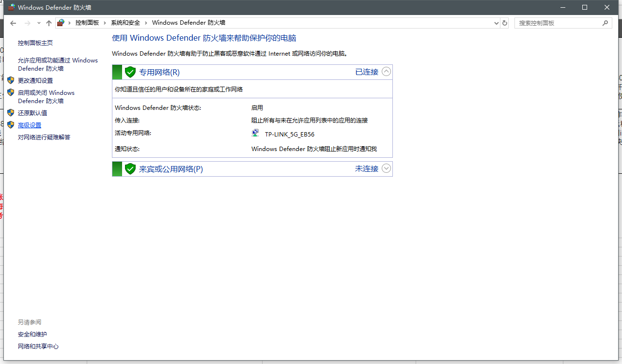Click the firewall icon in address bar

coord(61,23)
